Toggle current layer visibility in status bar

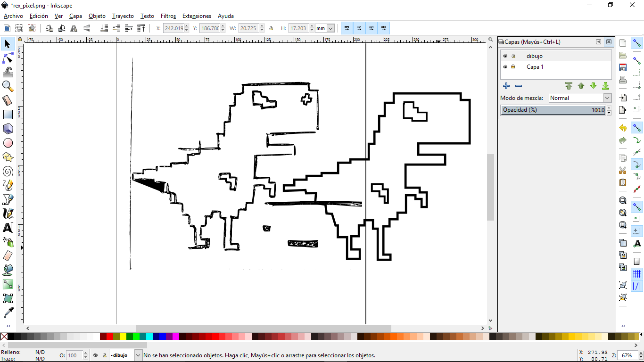(96, 355)
